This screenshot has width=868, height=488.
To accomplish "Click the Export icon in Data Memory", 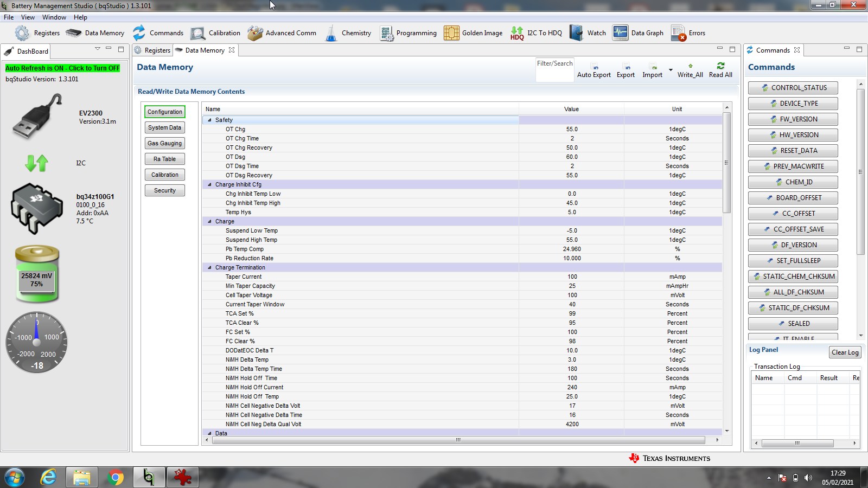I will click(626, 67).
